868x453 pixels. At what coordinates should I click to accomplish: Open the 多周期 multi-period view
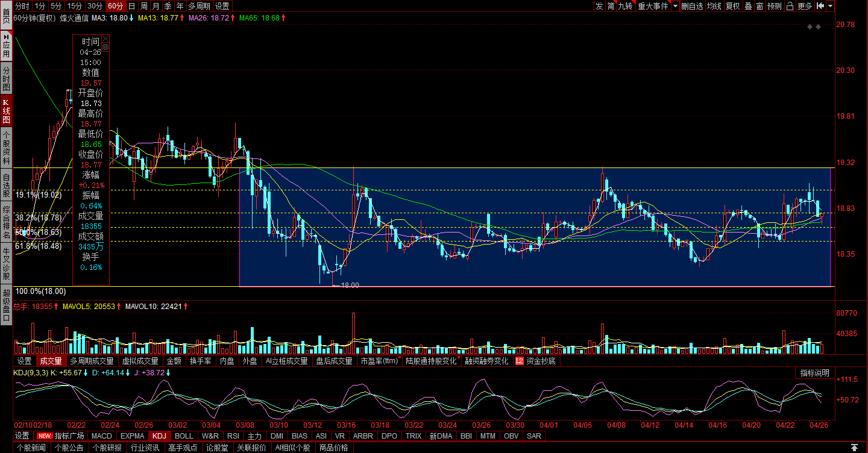click(x=200, y=6)
